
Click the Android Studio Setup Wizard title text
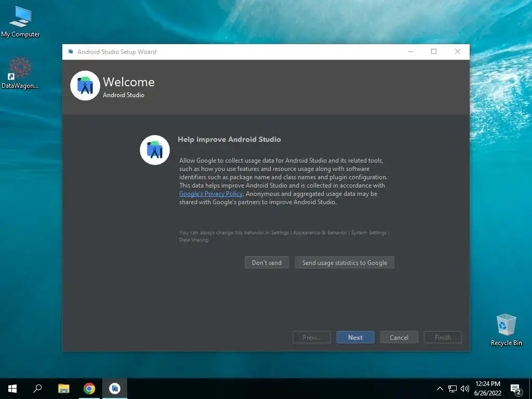(x=117, y=52)
